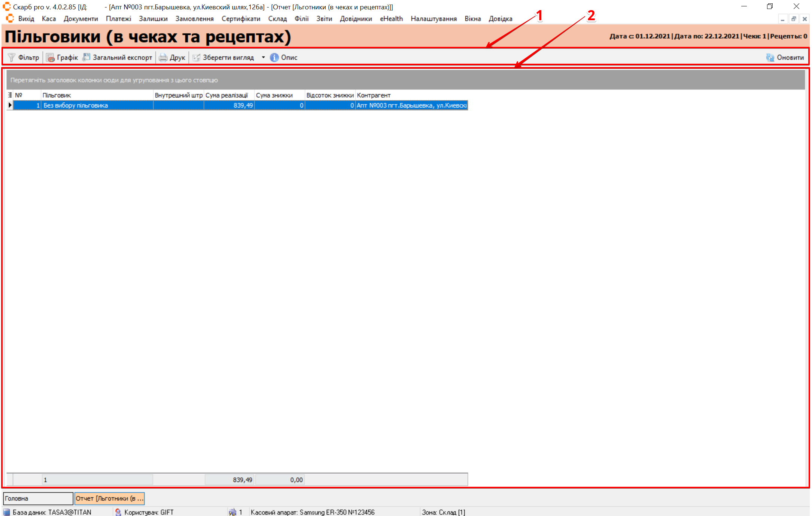Open the Довідники menu
Image resolution: width=812 pixels, height=516 pixels.
coord(356,19)
